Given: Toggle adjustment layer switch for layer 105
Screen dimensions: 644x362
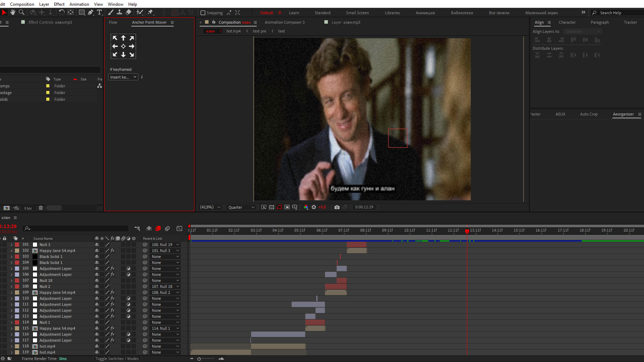Looking at the screenshot, I should 128,268.
